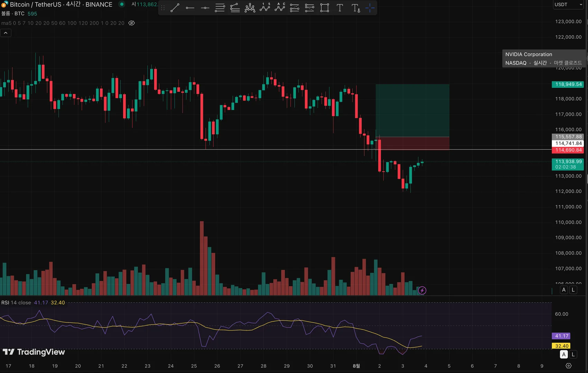This screenshot has width=588, height=373.
Task: Click the RSI 14 close indicator label
Action: (16, 303)
